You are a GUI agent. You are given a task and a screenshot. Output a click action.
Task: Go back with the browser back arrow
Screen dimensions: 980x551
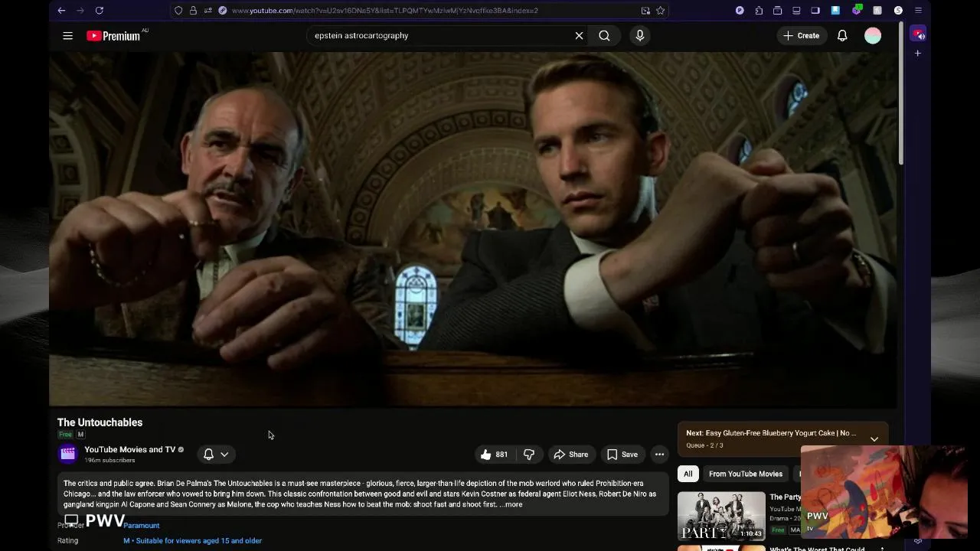click(x=61, y=10)
